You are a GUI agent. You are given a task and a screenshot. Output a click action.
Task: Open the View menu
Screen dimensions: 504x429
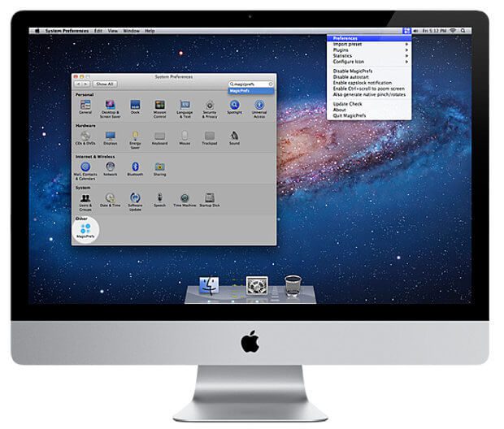click(x=112, y=31)
